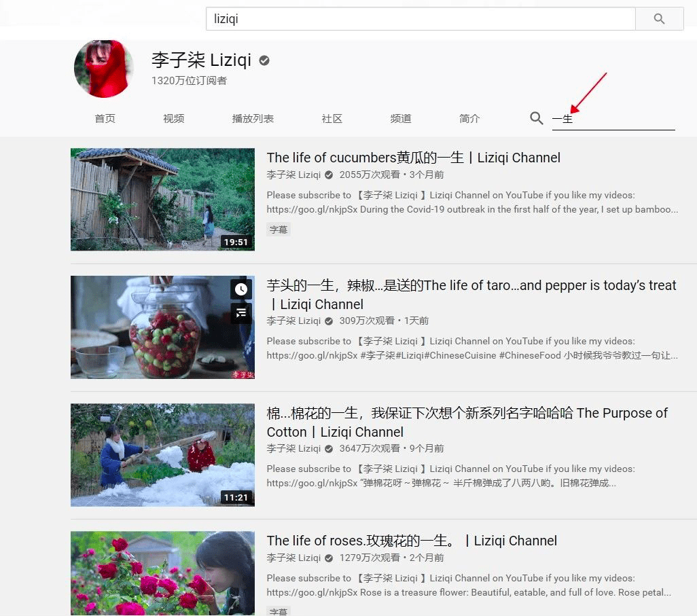This screenshot has width=697, height=616.
Task: Click the top search magnifier button
Action: click(x=659, y=18)
